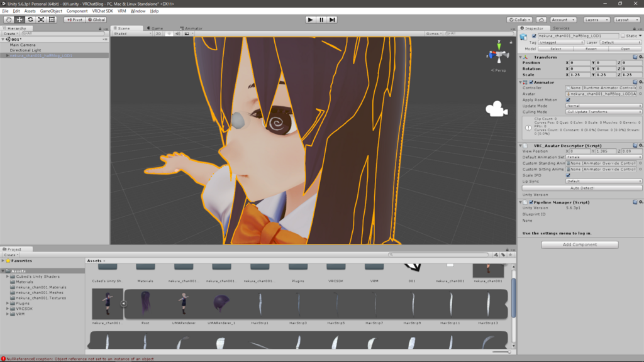Image resolution: width=644 pixels, height=362 pixels.
Task: Open the Collab dropdown
Action: tap(519, 19)
